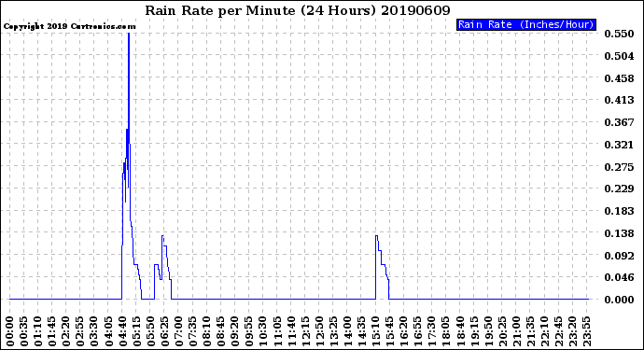
Task: Click the x-axis time label 16:20
Action: coord(404,331)
